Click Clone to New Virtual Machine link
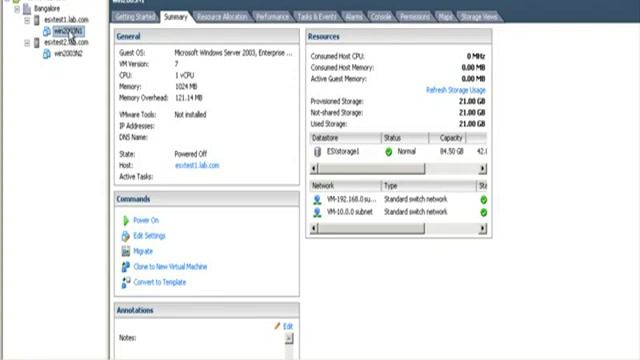 click(x=170, y=267)
